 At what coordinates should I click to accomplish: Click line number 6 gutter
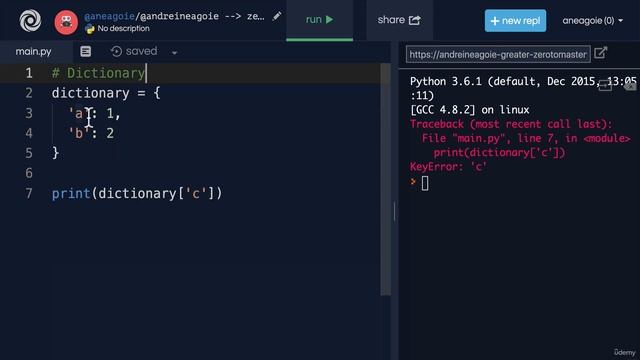pos(29,173)
